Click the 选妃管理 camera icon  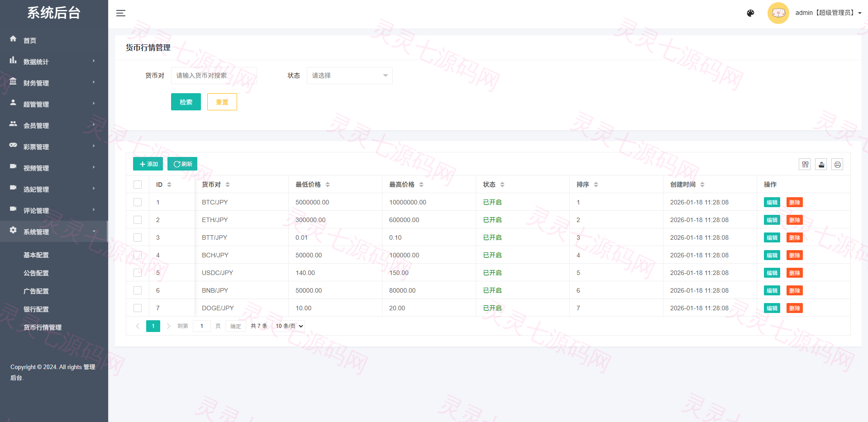[13, 188]
